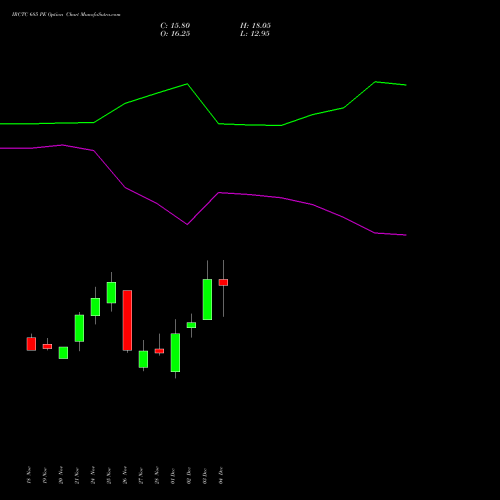Click the 28 Nov date label
Viewport: 500px width, 500px height.
pyautogui.click(x=157, y=475)
